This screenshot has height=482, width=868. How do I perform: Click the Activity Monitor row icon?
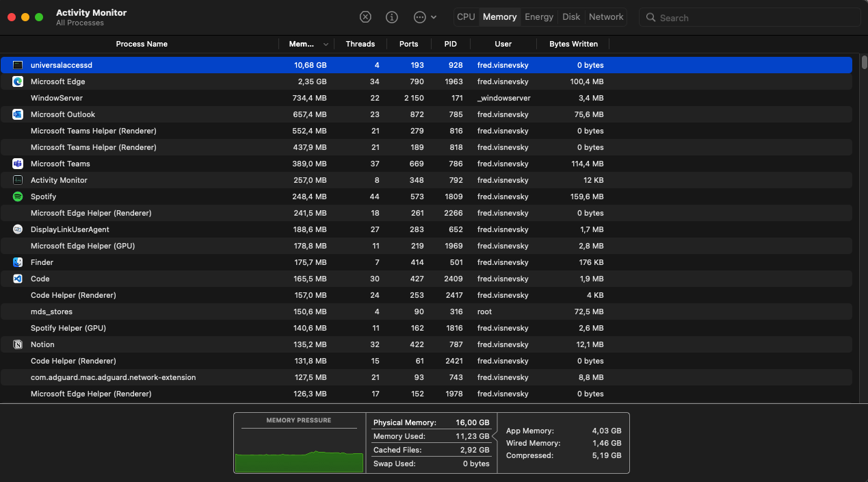tap(18, 180)
